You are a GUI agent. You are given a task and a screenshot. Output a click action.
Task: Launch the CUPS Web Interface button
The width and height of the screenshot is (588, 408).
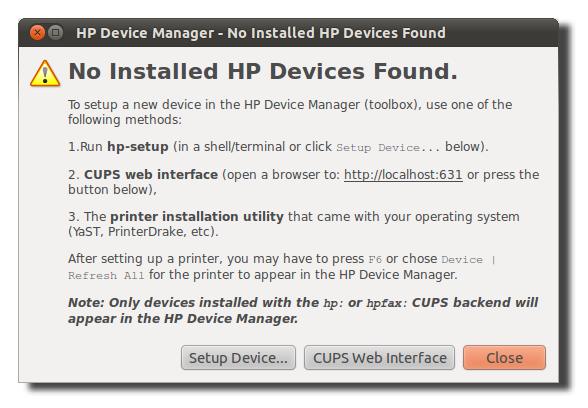tap(380, 358)
